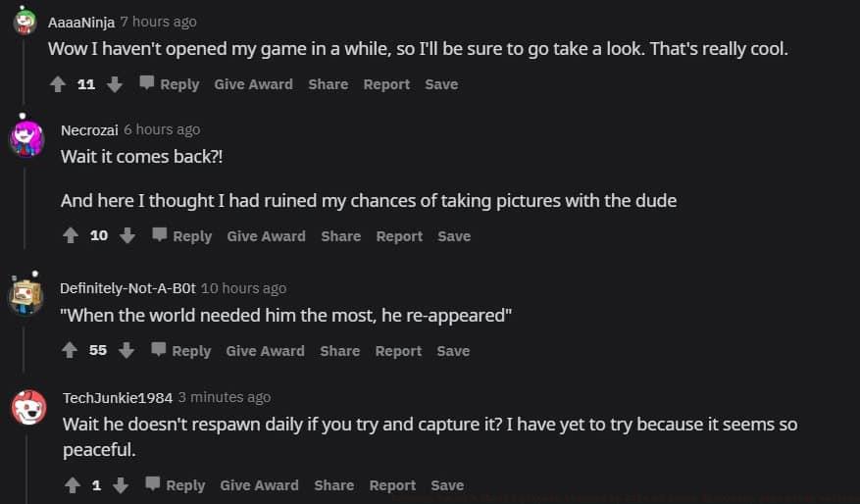This screenshot has height=504, width=860.
Task: Open AaaaNinja's user profile link
Action: tap(81, 22)
